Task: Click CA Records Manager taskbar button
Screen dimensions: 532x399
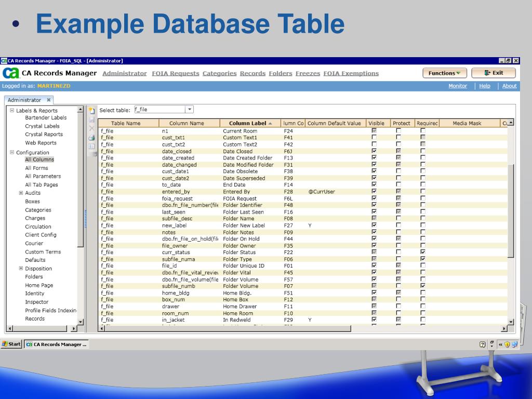Action: click(56, 344)
